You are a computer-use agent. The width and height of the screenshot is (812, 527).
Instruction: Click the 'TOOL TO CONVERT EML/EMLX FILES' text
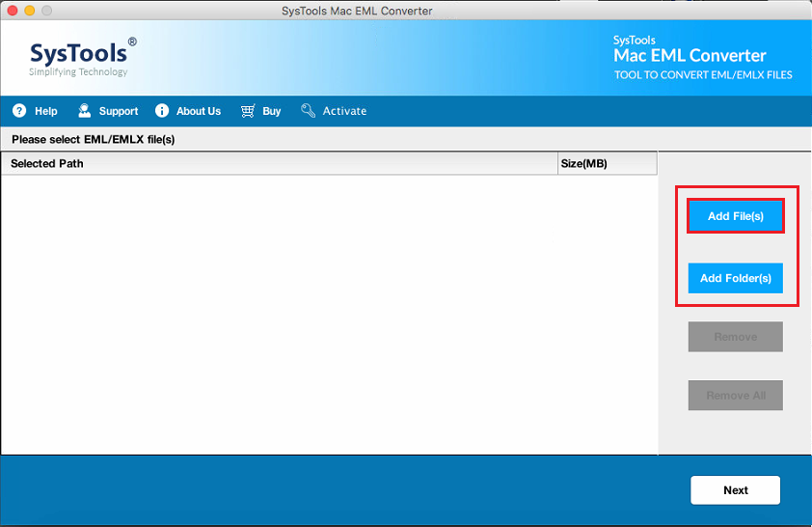[703, 74]
